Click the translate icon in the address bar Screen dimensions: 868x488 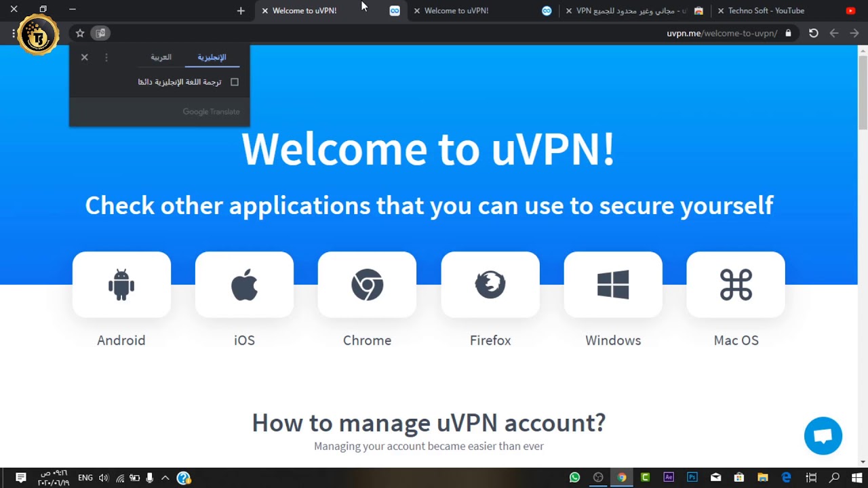tap(100, 33)
